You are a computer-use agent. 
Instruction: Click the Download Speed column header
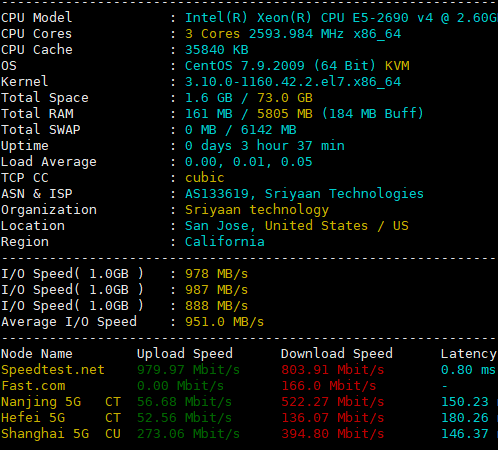coord(337,354)
